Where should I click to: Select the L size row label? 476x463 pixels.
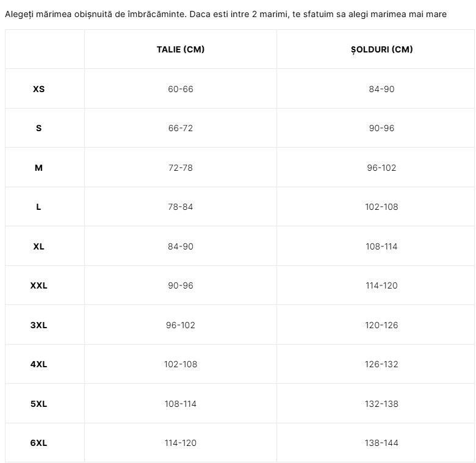pos(38,207)
